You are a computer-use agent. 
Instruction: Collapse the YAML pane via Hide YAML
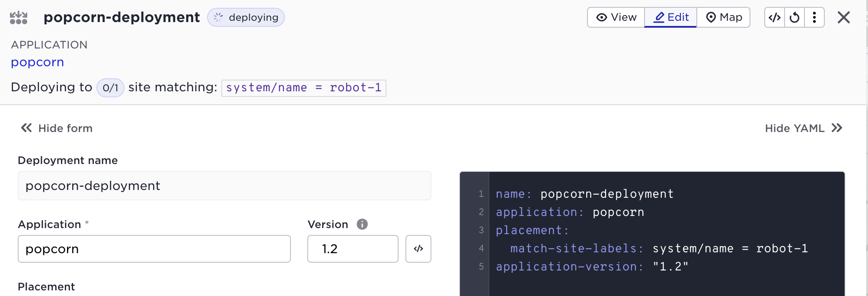[x=804, y=128]
